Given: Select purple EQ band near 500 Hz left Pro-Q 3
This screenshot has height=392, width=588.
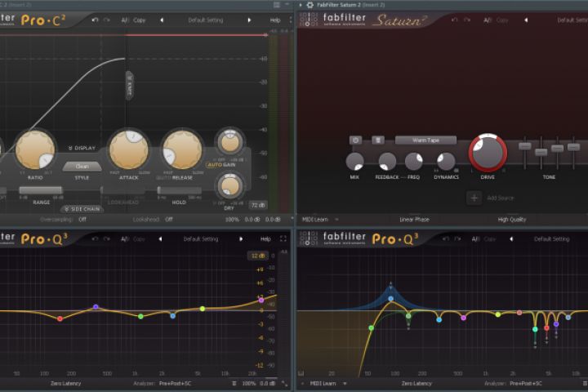Looking at the screenshot, I should 96,307.
